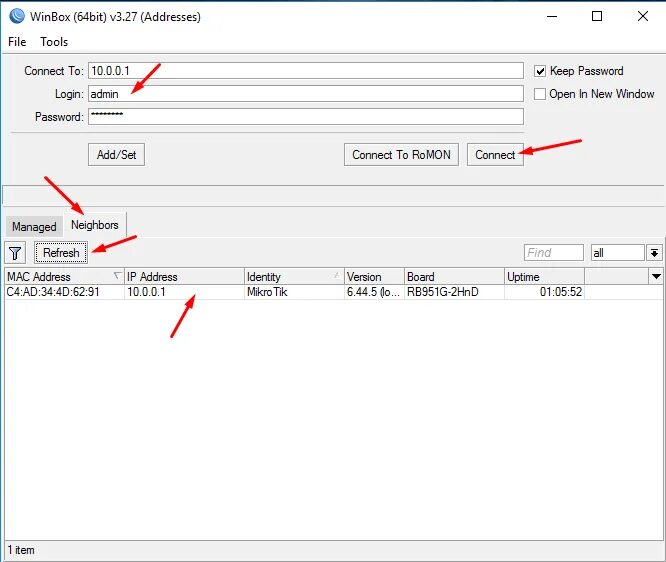Click the Refresh button
Screen dimensions: 666x562
[x=61, y=253]
